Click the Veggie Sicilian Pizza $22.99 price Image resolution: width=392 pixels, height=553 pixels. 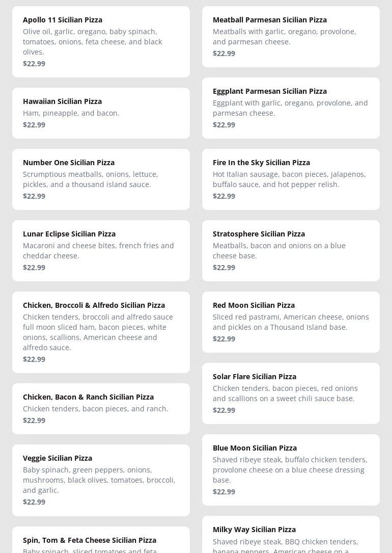pyautogui.click(x=34, y=502)
